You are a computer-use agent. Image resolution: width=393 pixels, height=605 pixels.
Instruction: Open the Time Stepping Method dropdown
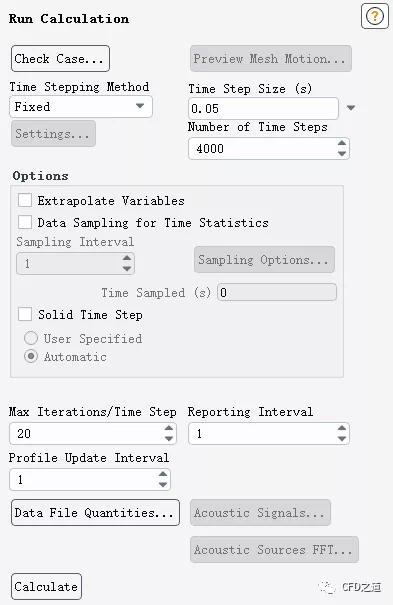81,106
